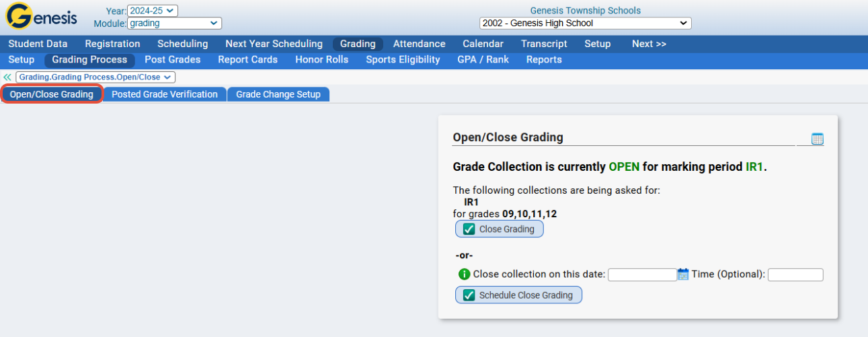Select Grading Process submenu
The width and height of the screenshot is (868, 337).
89,60
